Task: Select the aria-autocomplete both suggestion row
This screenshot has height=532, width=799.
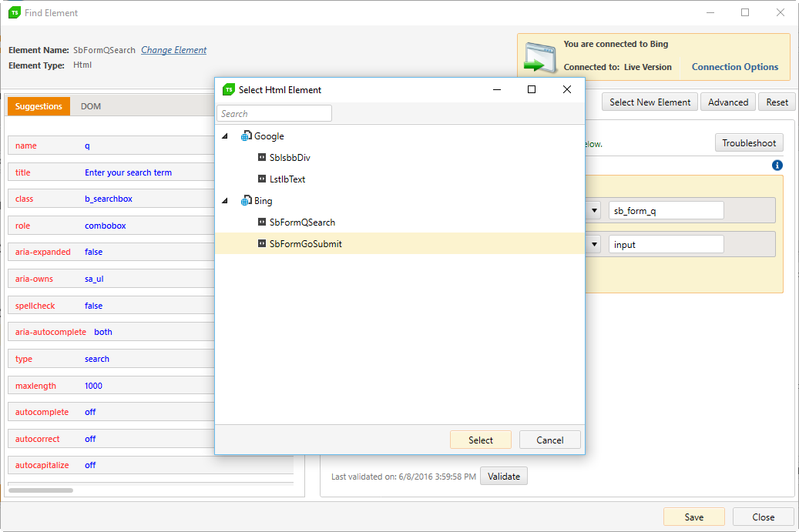Action: 111,332
